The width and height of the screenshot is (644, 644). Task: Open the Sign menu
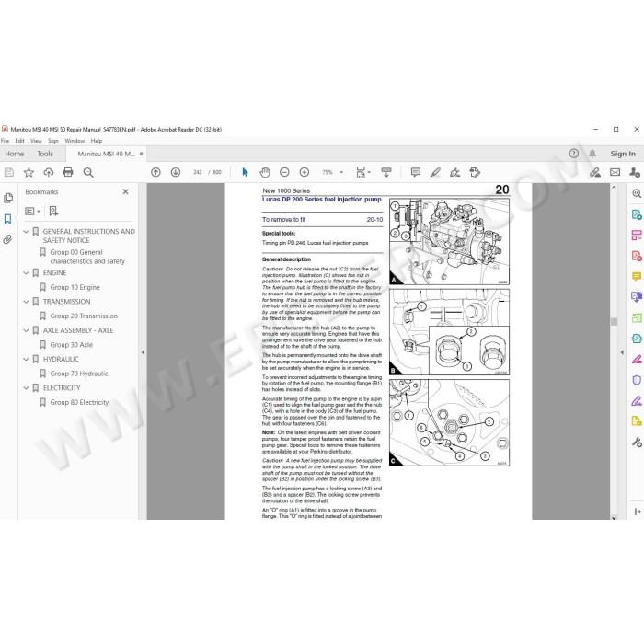click(x=53, y=141)
